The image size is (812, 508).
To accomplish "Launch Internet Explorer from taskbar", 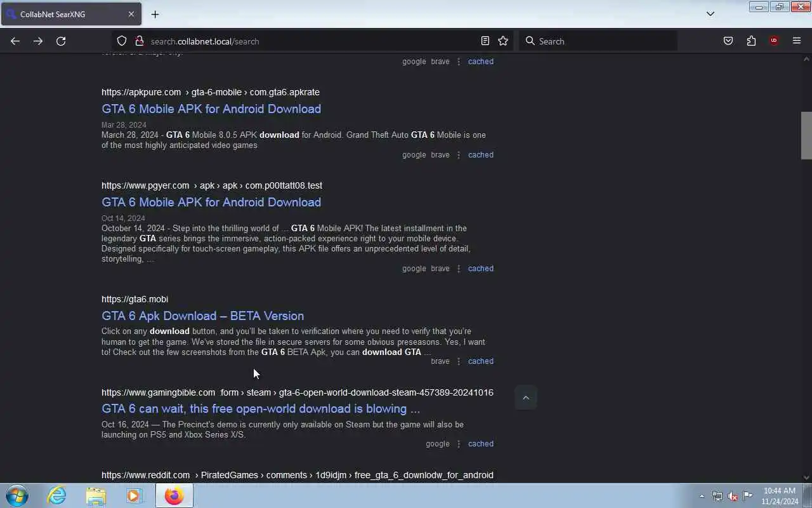I will coord(57,495).
